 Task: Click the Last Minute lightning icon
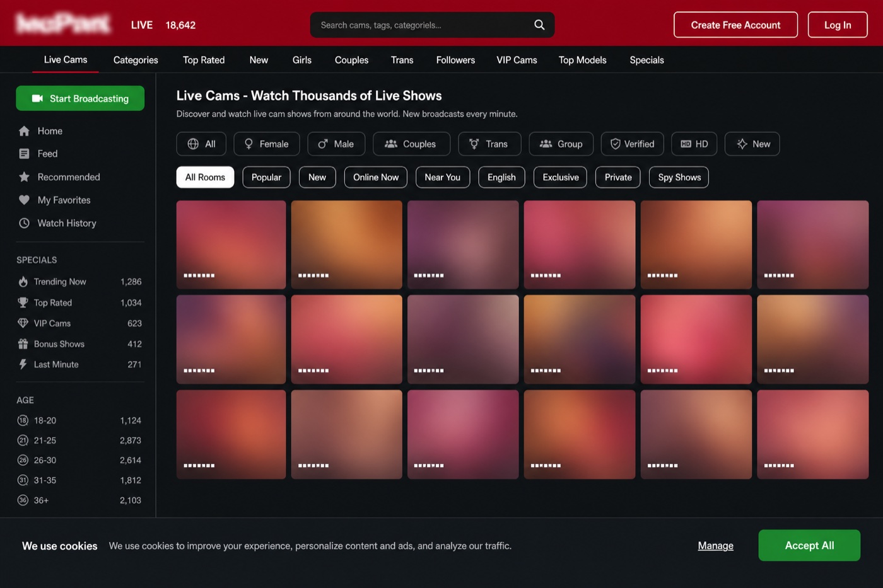[23, 364]
